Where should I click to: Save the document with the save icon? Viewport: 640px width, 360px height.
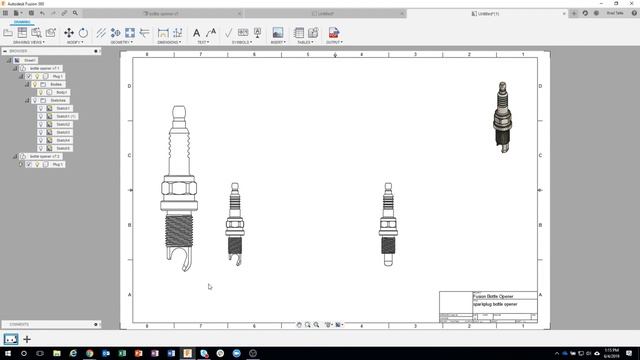[x=31, y=13]
